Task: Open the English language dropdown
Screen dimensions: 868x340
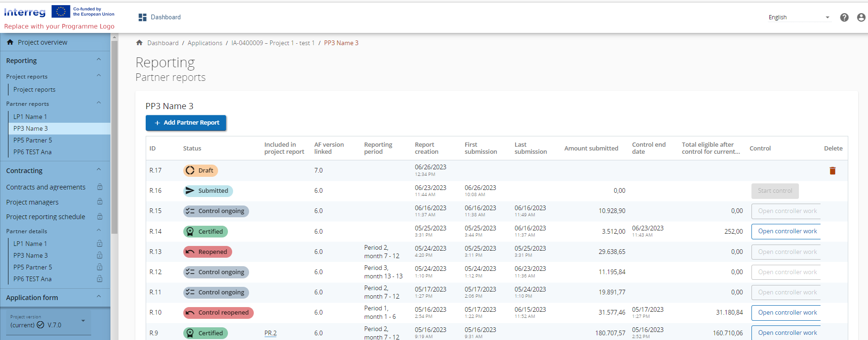Action: 799,17
